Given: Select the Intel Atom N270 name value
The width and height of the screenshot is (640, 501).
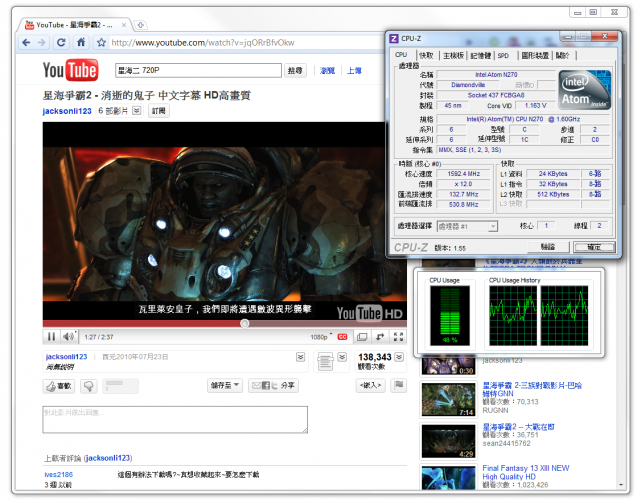Looking at the screenshot, I should click(x=496, y=75).
